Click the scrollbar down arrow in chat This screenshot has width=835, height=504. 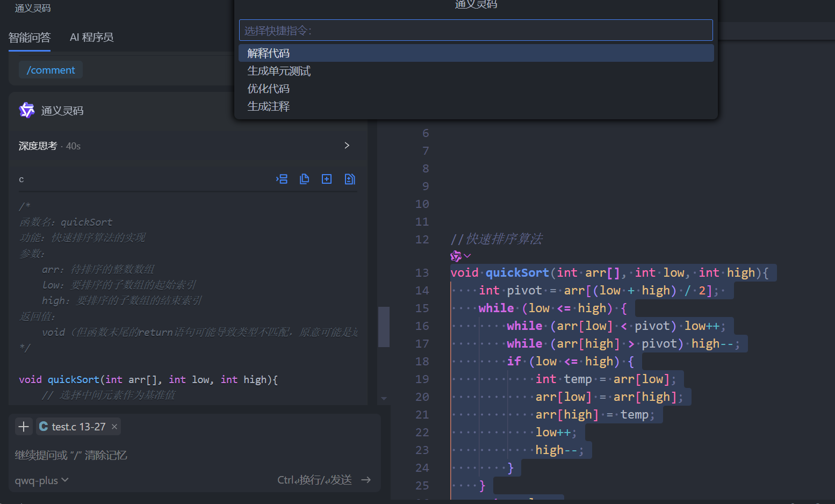tap(384, 399)
